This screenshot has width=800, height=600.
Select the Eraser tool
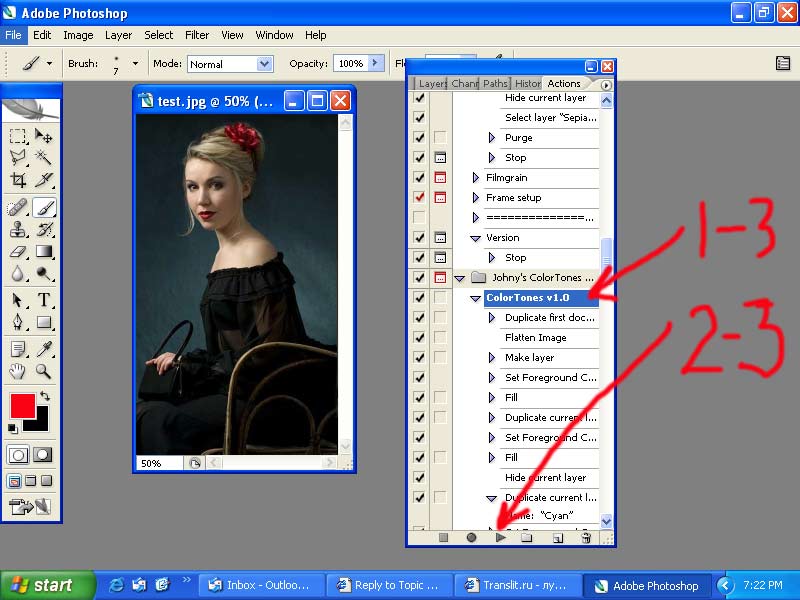tap(17, 252)
